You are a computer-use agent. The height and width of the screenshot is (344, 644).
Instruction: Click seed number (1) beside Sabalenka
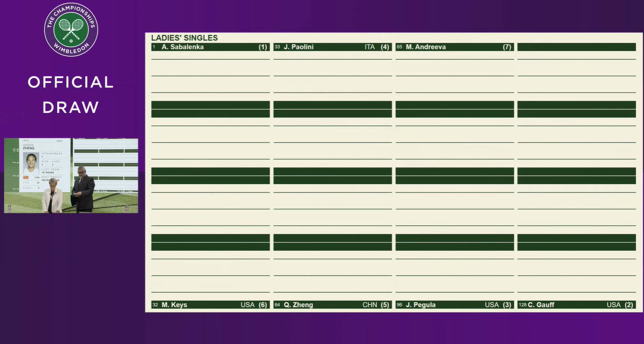click(x=263, y=47)
